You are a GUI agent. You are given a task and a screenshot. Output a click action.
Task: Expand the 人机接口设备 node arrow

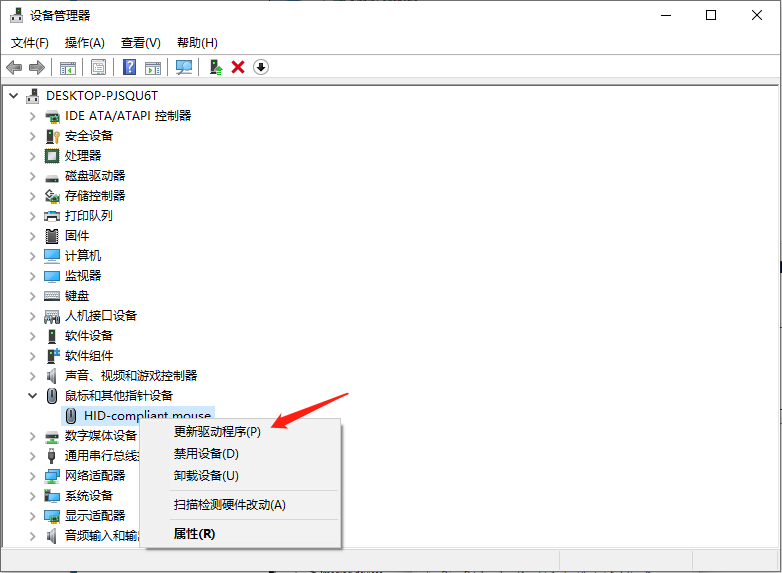click(32, 316)
